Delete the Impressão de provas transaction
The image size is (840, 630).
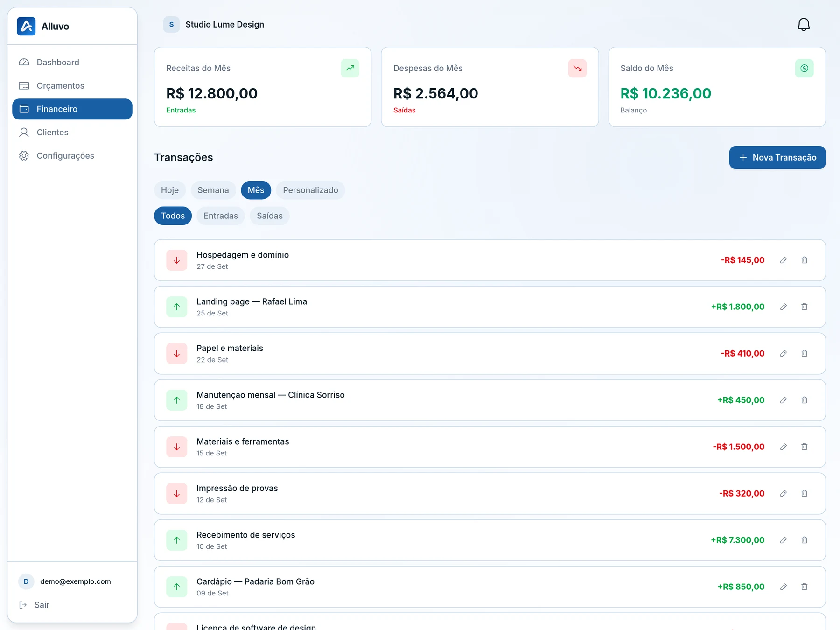click(x=805, y=494)
